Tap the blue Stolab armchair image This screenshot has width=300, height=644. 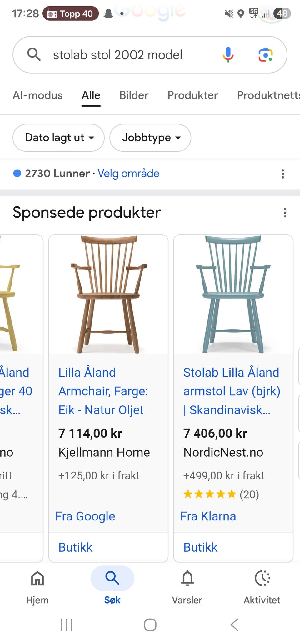233,294
